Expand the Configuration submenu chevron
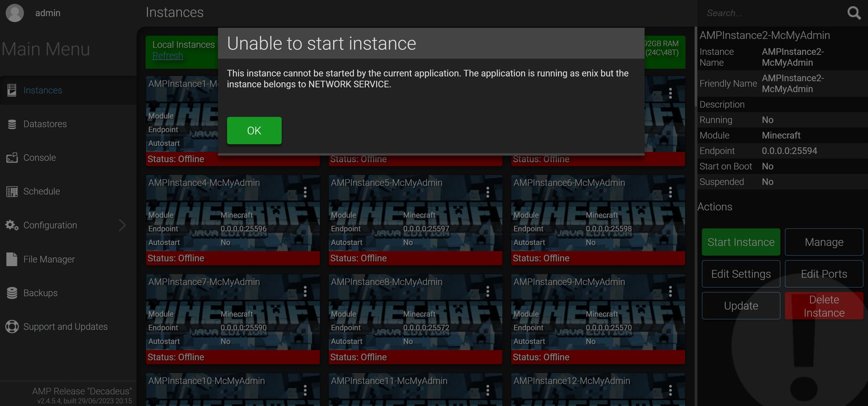868x406 pixels. [122, 225]
